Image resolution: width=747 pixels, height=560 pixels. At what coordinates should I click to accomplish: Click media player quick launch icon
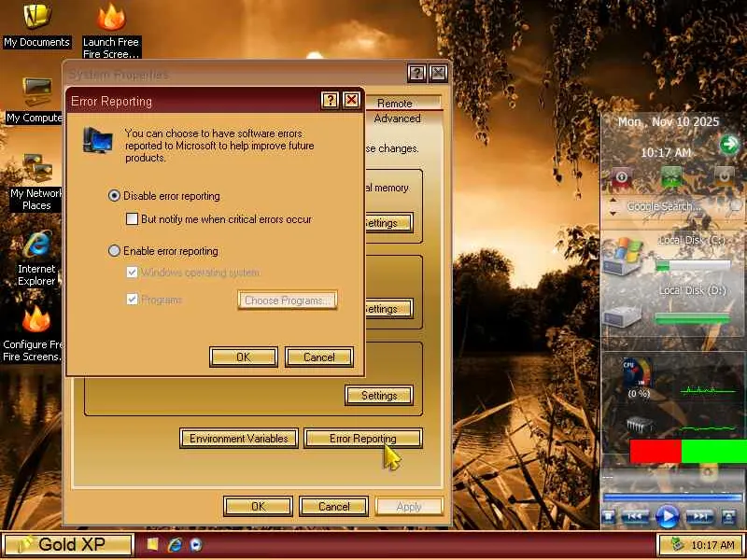(x=196, y=544)
